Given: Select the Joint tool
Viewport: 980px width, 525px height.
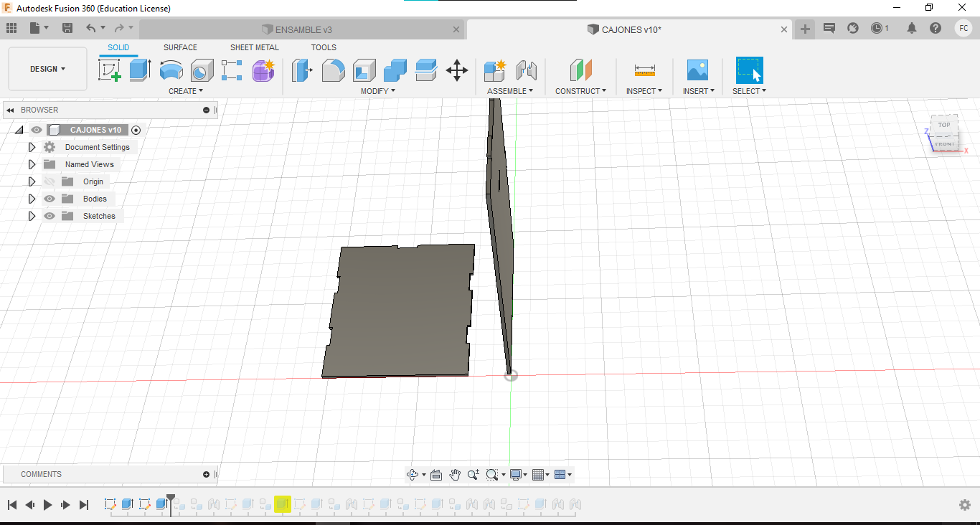Looking at the screenshot, I should 527,70.
